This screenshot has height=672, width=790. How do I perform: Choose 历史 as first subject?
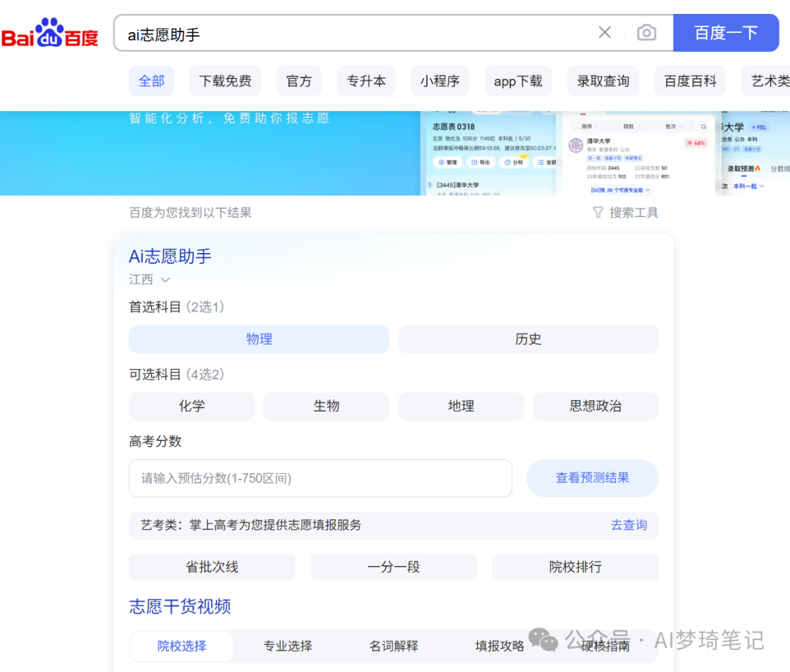click(528, 339)
